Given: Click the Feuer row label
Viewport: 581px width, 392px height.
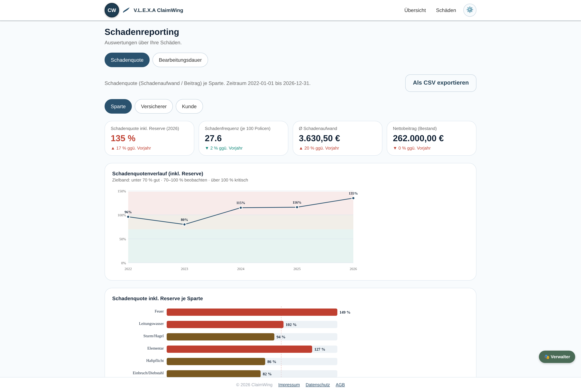Looking at the screenshot, I should (x=159, y=311).
